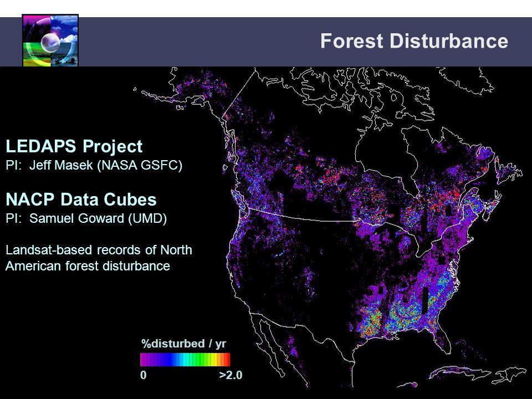Click the rainbow color scale bar
This screenshot has width=532, height=399.
click(185, 360)
